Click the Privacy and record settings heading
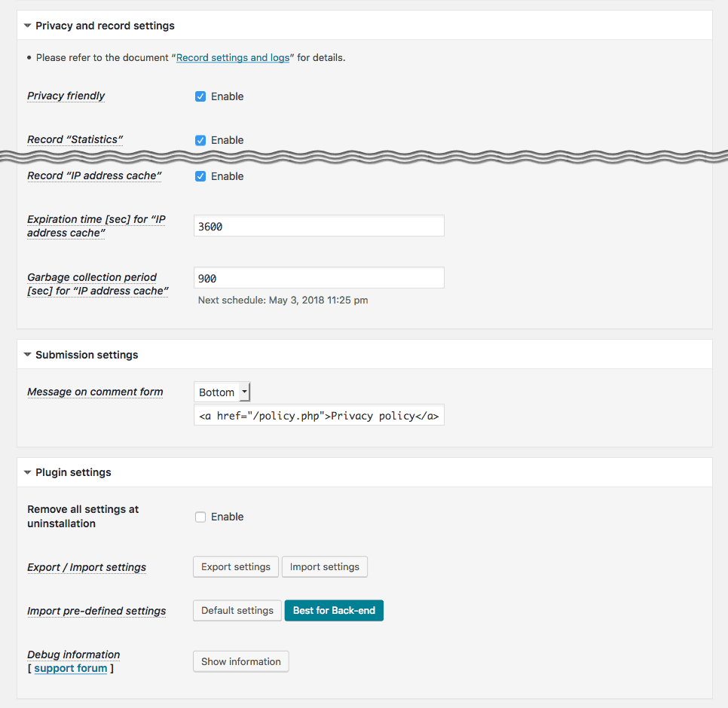 pos(105,26)
